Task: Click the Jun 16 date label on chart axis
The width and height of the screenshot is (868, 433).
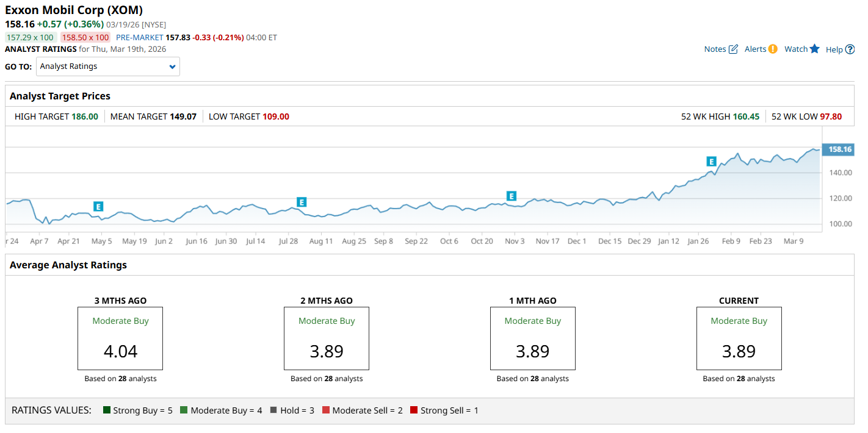Action: [x=197, y=242]
